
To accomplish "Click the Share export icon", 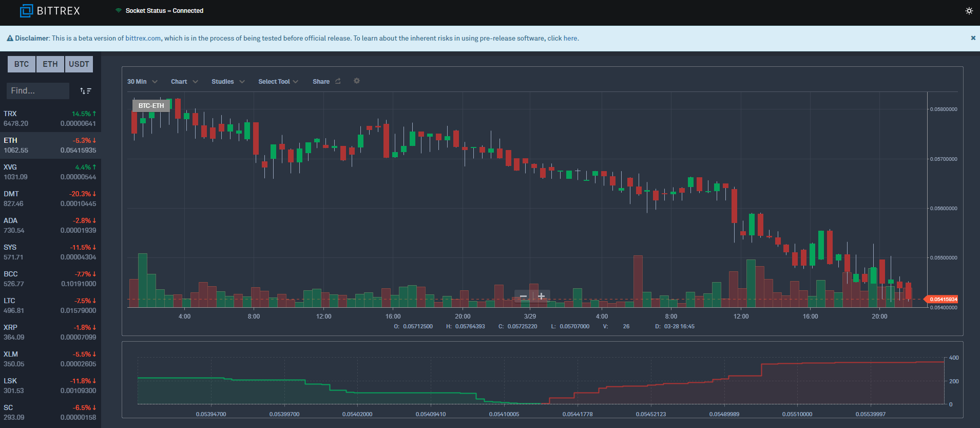I will [338, 81].
